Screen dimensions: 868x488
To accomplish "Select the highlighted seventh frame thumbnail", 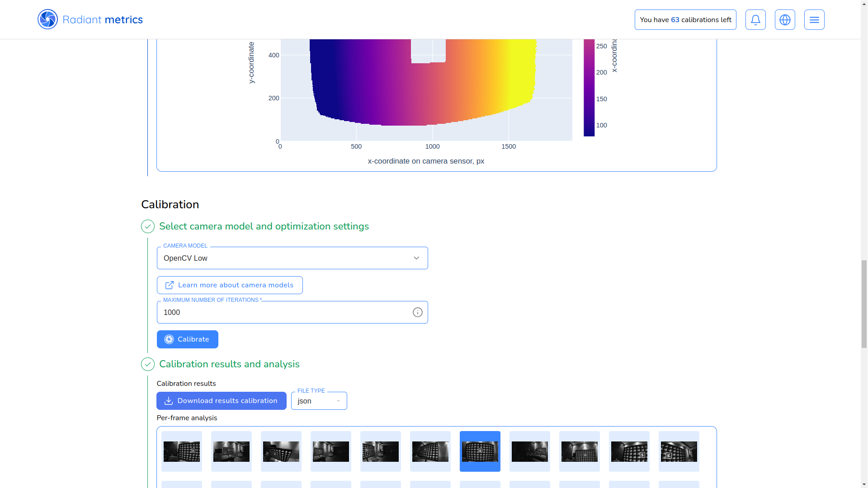I will coord(480,451).
